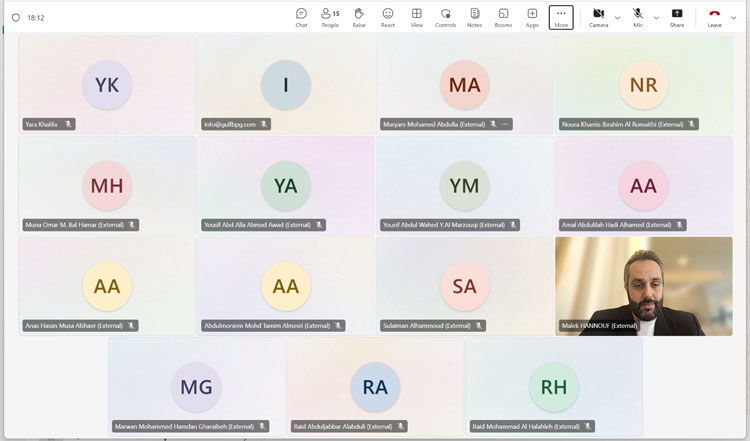Open meeting Notes
Viewport: 750px width, 441px height.
[x=474, y=17]
